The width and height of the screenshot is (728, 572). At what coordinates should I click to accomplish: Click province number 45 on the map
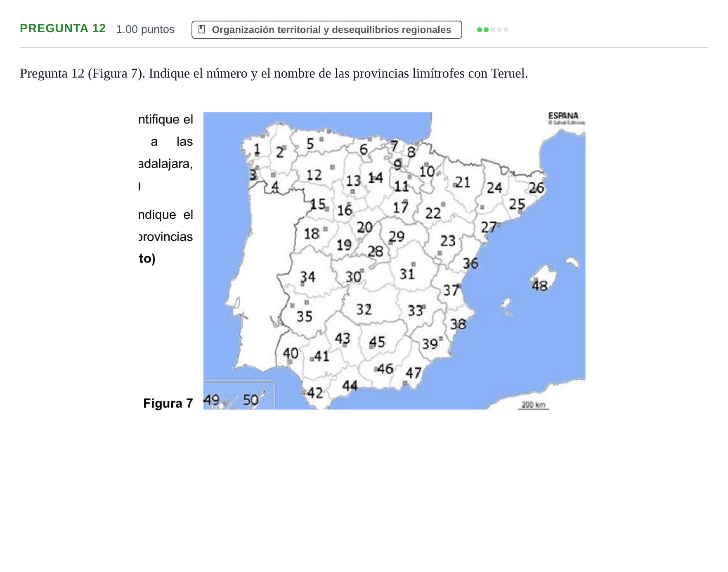[377, 342]
